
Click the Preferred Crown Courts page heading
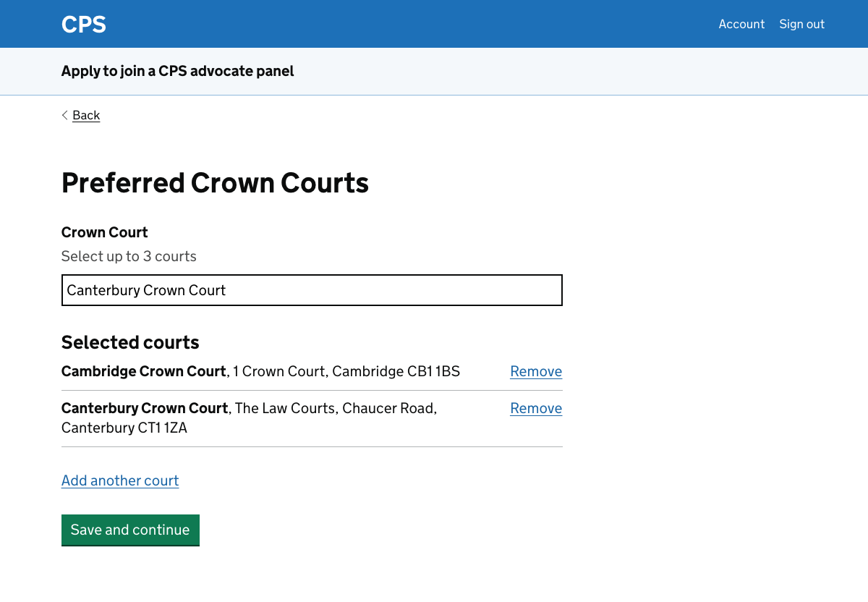tap(215, 183)
